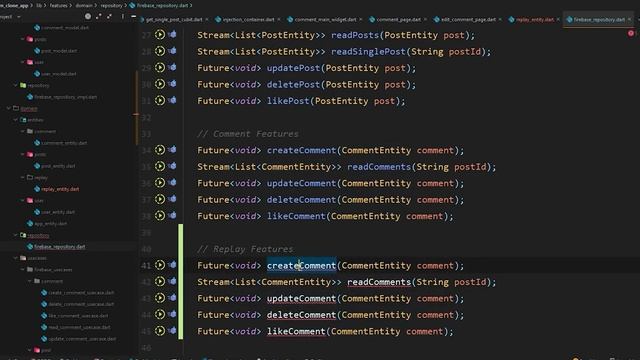Open update_comment_usecase.dart in project tree

point(82,338)
